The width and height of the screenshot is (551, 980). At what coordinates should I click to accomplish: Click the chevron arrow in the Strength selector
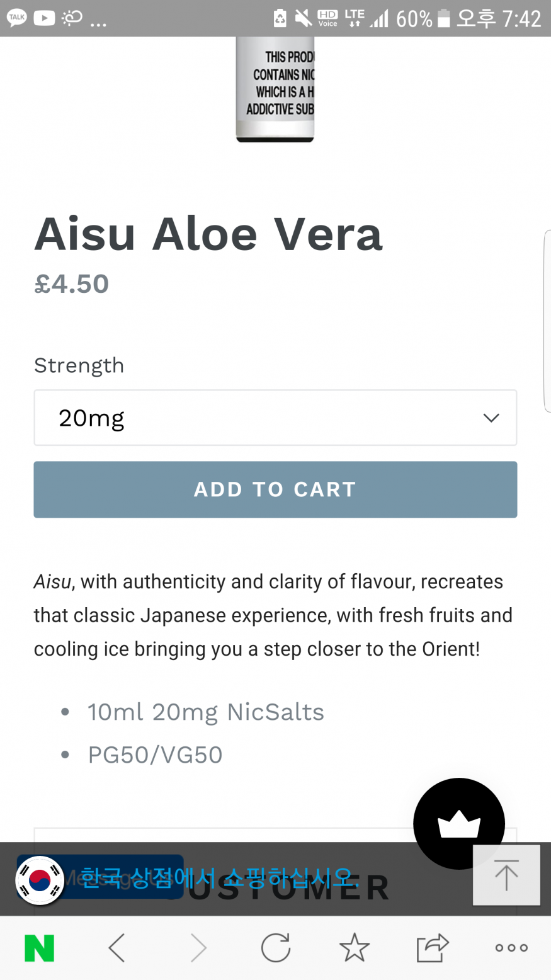[x=491, y=418]
